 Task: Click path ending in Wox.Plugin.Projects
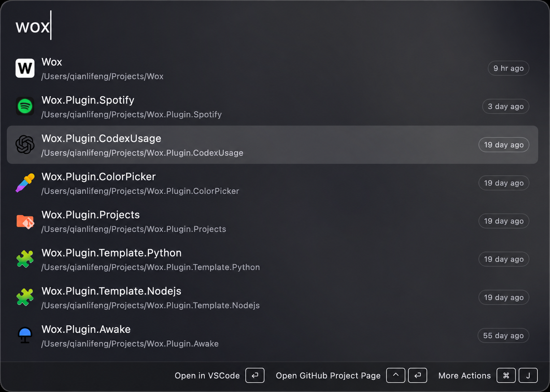pos(134,229)
